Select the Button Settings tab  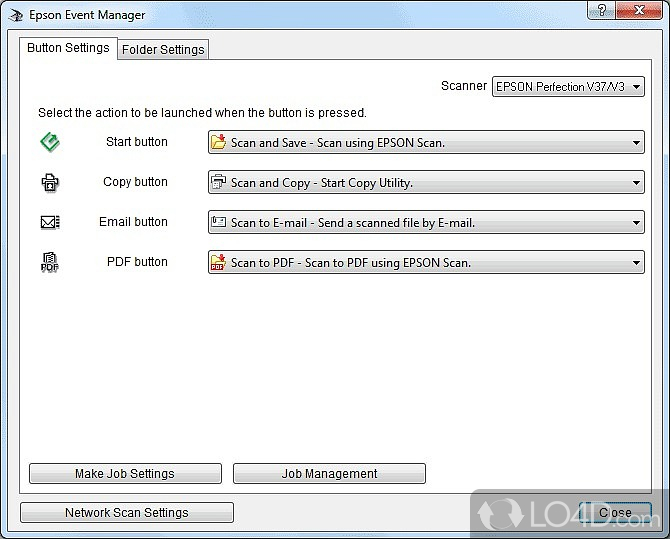tap(68, 48)
